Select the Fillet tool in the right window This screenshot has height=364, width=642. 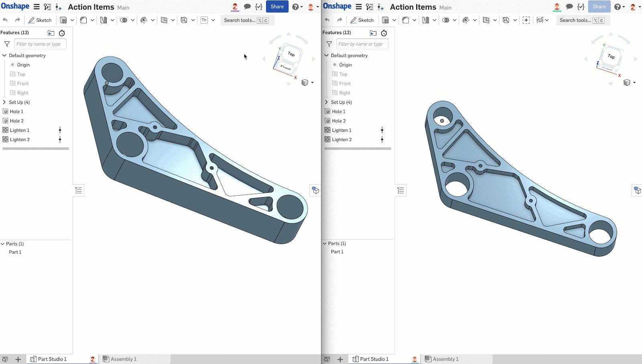[406, 20]
